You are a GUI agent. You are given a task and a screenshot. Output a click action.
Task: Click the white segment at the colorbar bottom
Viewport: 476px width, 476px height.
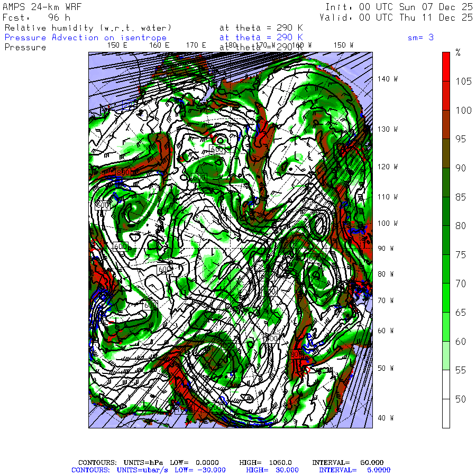446,413
